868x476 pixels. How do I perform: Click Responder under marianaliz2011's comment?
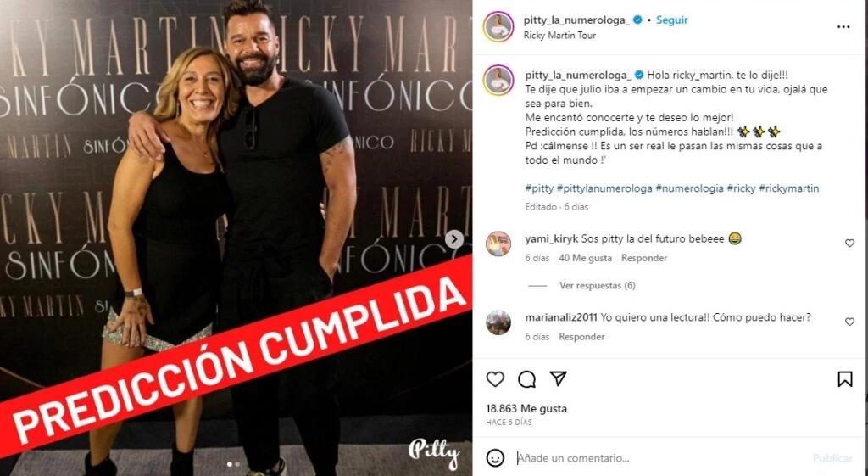point(581,336)
